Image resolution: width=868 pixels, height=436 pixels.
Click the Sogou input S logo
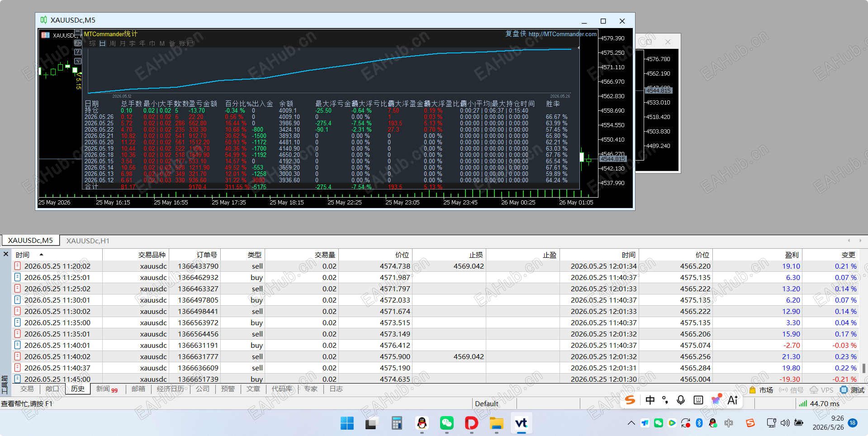[x=630, y=400]
